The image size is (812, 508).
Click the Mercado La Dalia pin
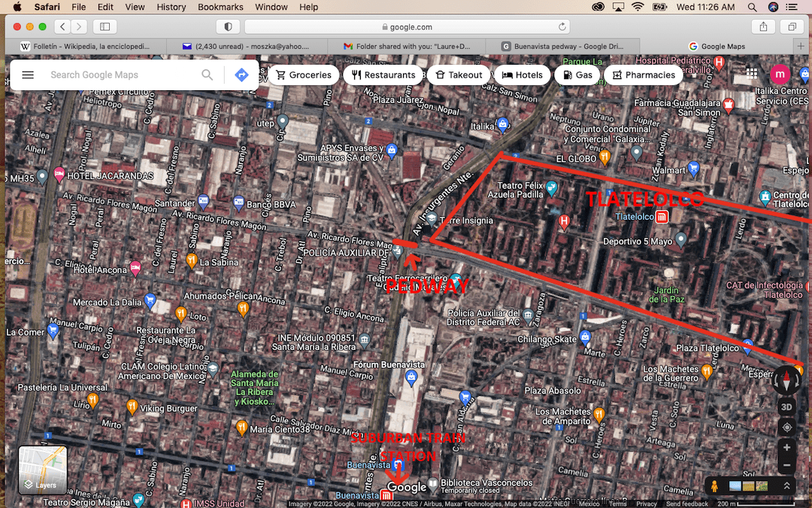pos(150,300)
